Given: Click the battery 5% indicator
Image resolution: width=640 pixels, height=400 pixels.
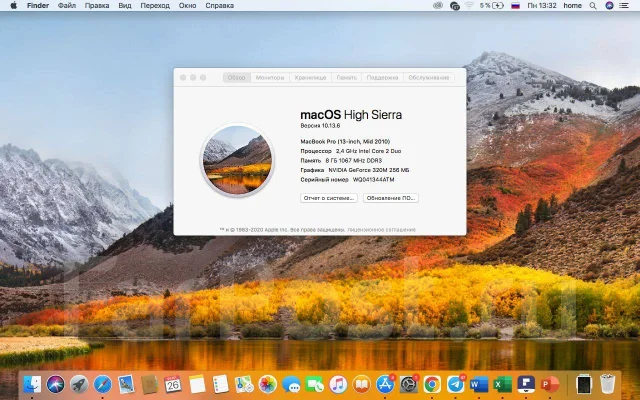Looking at the screenshot, I should (492, 6).
